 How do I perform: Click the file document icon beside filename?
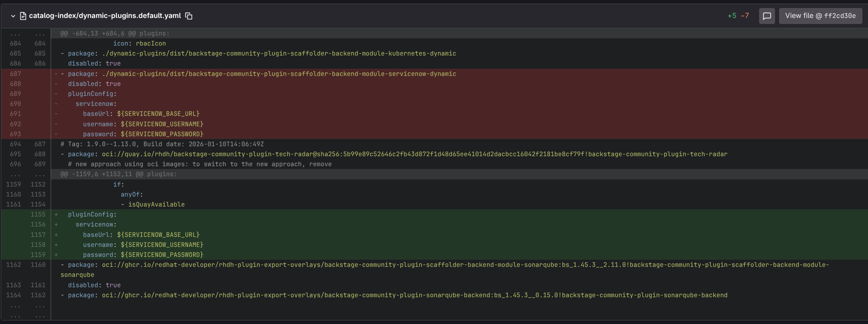tap(23, 16)
